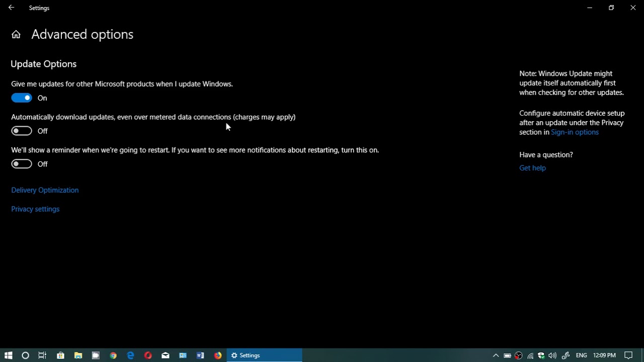This screenshot has width=644, height=362.
Task: Switch the ENG input language indicator
Action: [582, 355]
